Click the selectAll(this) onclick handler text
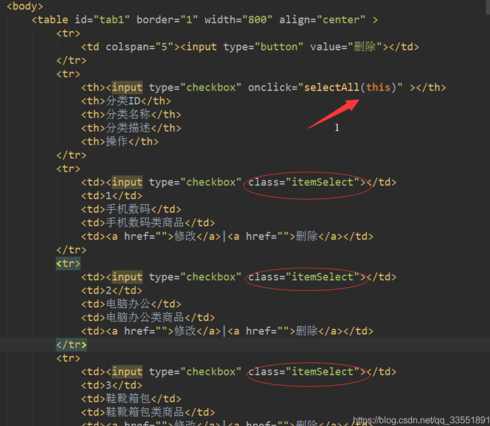 (x=350, y=87)
